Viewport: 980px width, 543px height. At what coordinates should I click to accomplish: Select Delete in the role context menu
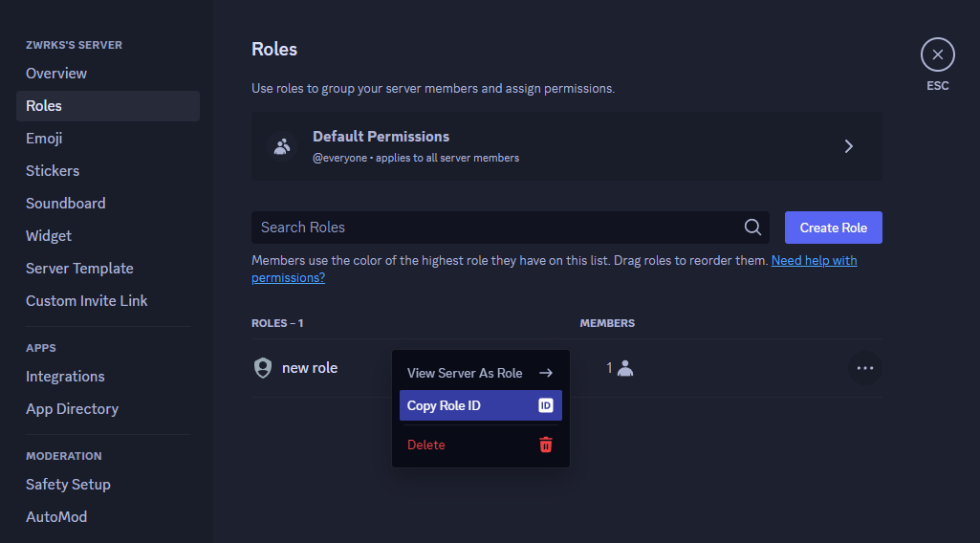481,445
